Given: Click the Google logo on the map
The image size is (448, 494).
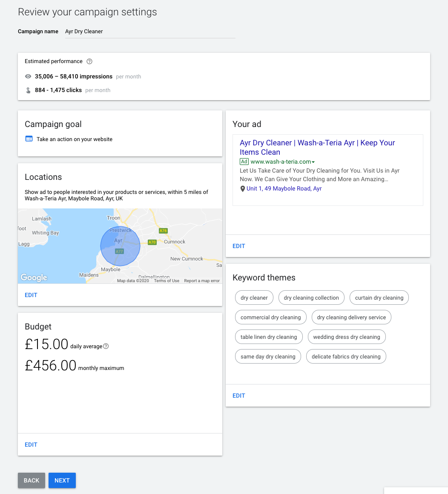Looking at the screenshot, I should click(34, 277).
